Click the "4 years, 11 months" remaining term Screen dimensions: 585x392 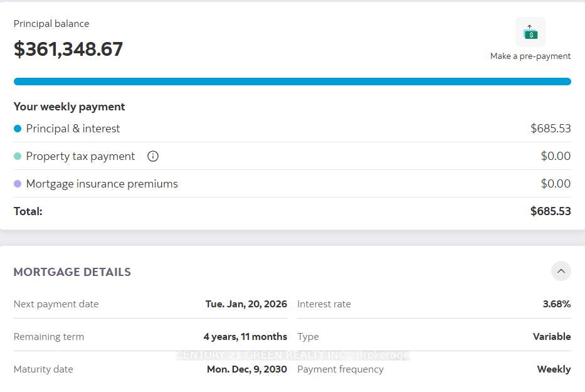pos(245,337)
